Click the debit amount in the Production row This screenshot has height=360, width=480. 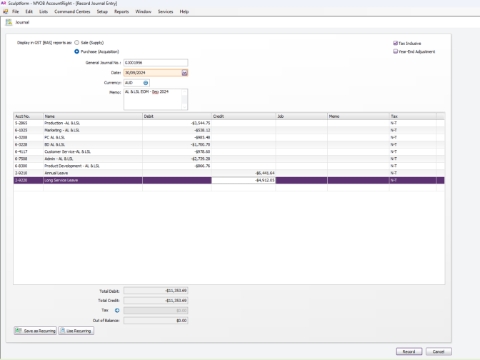(200, 123)
